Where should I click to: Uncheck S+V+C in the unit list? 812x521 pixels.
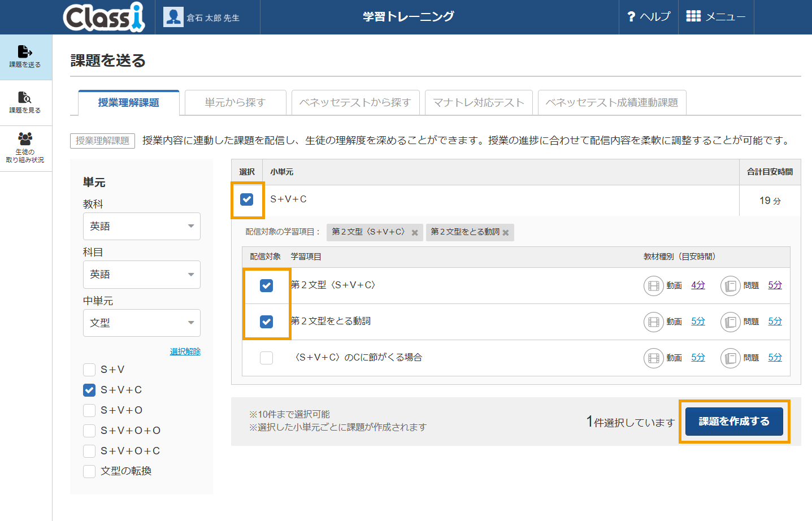coord(89,390)
